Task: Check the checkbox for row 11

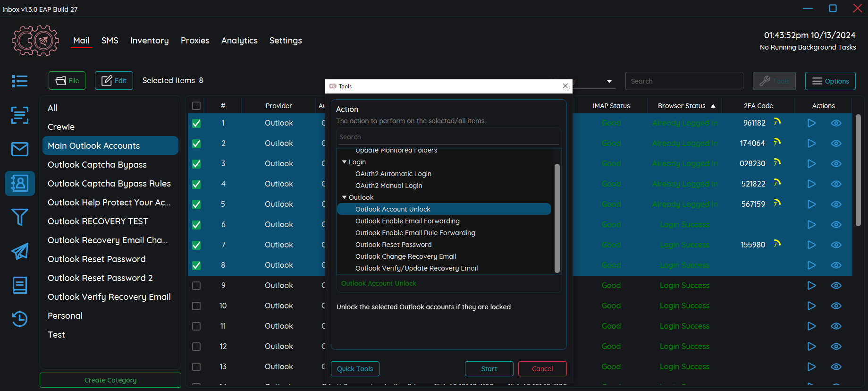Action: click(x=196, y=326)
